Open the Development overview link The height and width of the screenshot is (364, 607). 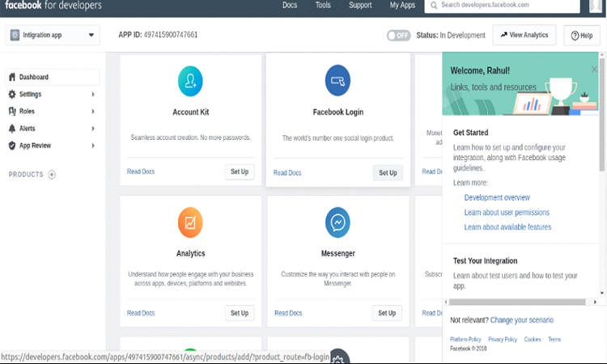click(x=497, y=197)
